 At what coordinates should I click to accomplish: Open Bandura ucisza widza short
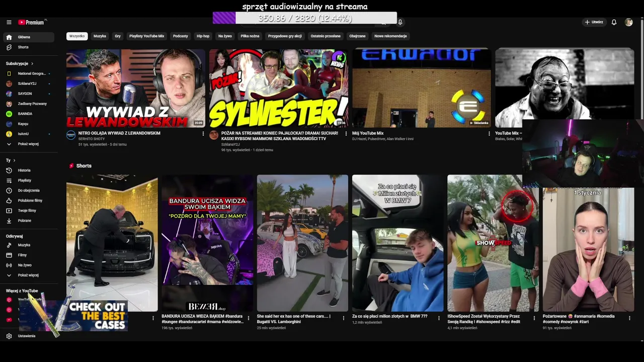[207, 243]
